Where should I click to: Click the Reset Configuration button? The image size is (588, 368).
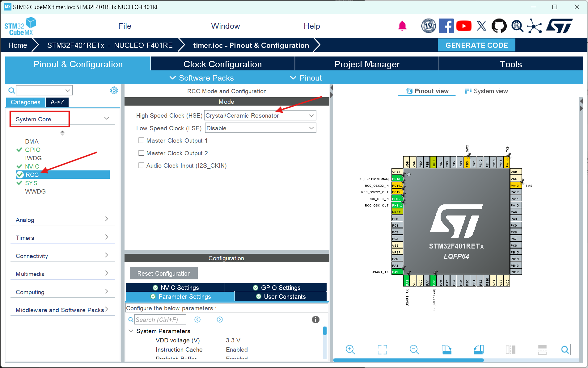click(x=164, y=273)
